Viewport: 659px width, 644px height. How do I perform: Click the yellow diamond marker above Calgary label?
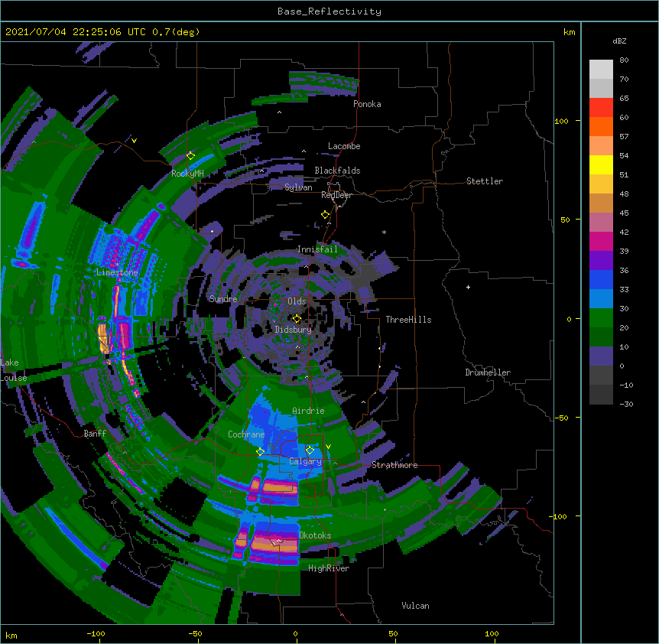(x=310, y=450)
